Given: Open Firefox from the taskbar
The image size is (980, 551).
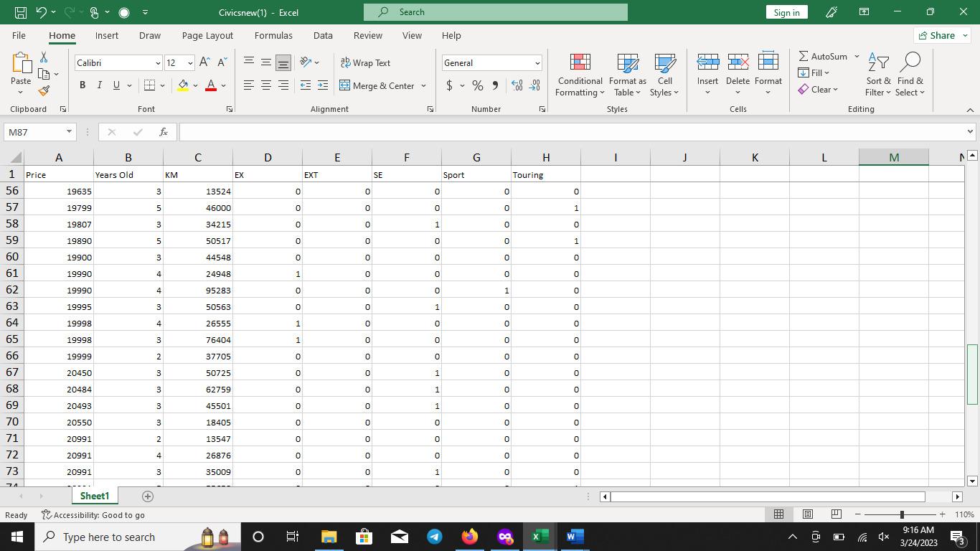Looking at the screenshot, I should coord(469,537).
